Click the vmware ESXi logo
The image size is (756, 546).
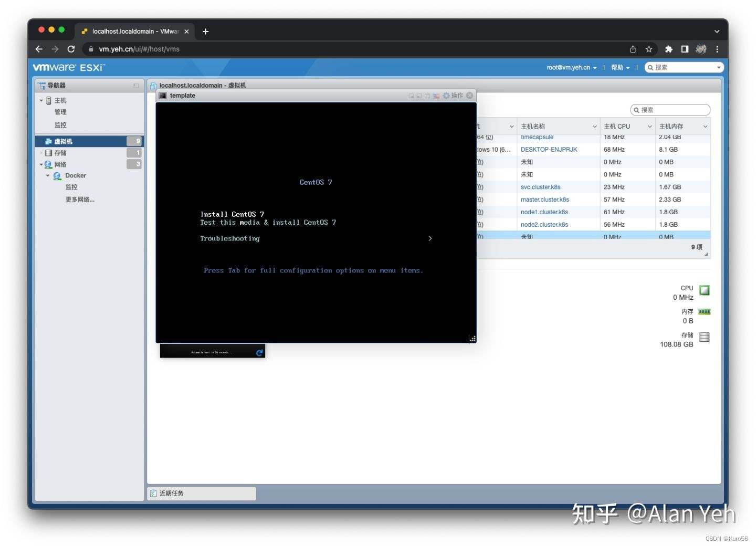point(69,67)
